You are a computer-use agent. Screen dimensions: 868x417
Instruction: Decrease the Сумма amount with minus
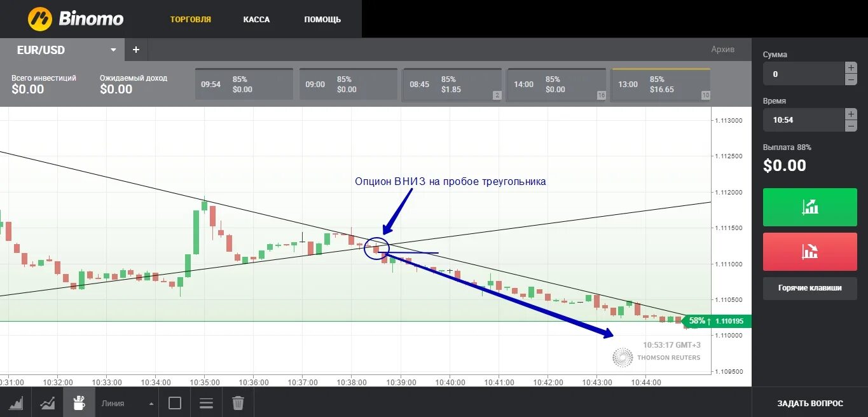click(x=851, y=79)
